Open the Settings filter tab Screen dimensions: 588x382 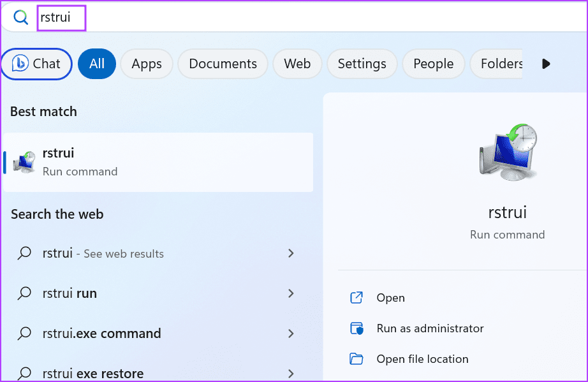click(362, 64)
